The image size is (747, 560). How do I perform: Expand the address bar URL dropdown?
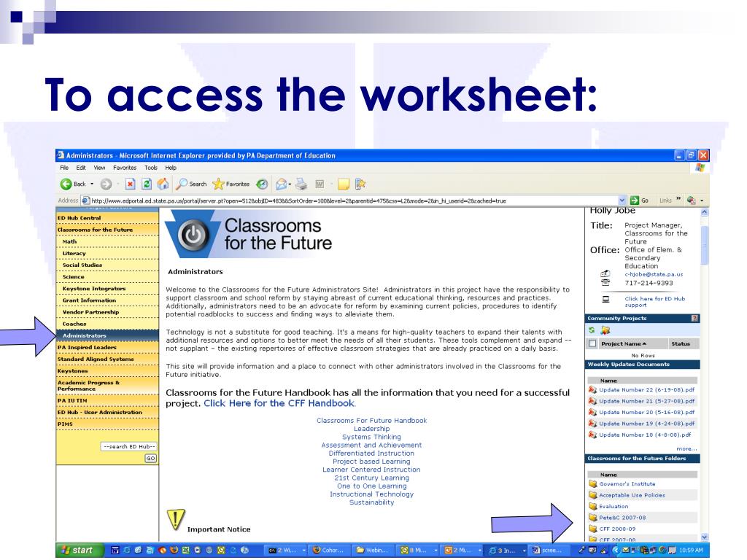(622, 201)
